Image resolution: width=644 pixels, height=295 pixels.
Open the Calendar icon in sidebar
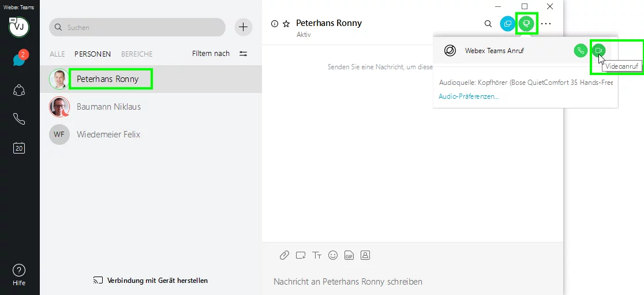pyautogui.click(x=19, y=148)
